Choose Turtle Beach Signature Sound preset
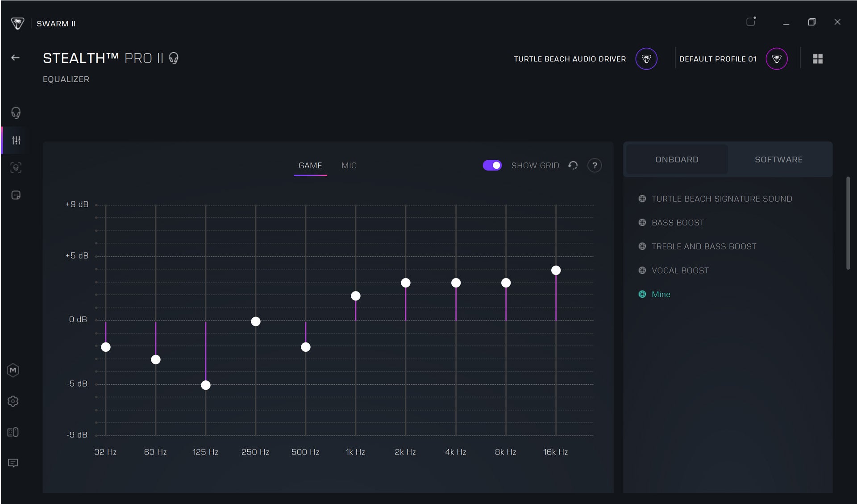 [722, 199]
